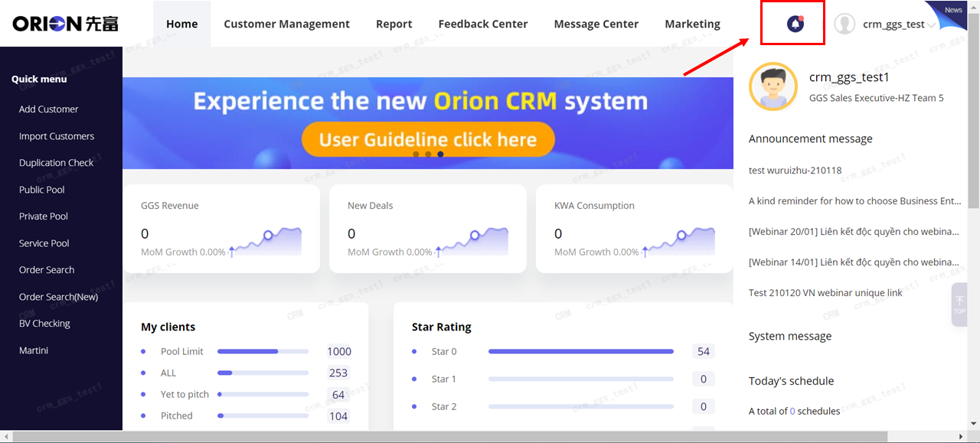Click the Pool Limit progress bar
The height and width of the screenshot is (443, 980).
263,352
